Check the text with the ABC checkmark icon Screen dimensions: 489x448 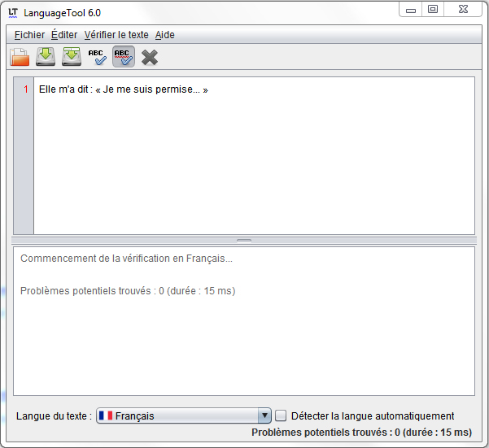[x=98, y=57]
